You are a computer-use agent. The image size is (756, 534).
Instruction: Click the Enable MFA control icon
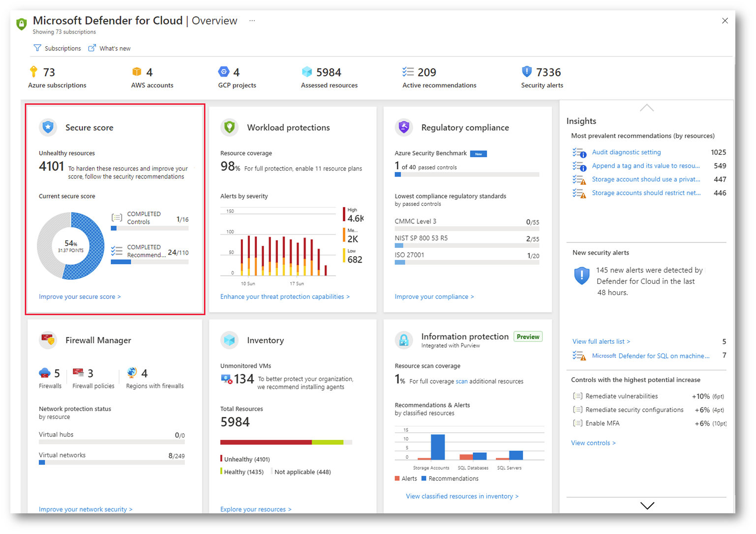[578, 423]
